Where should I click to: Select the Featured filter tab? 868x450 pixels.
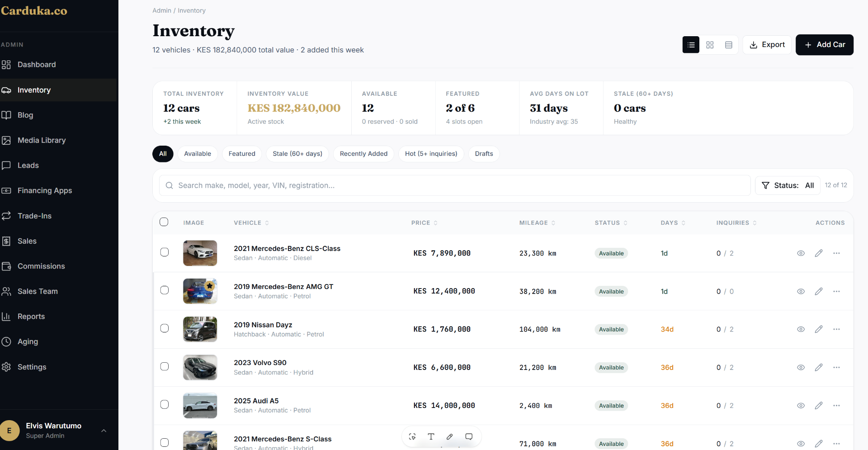coord(242,154)
